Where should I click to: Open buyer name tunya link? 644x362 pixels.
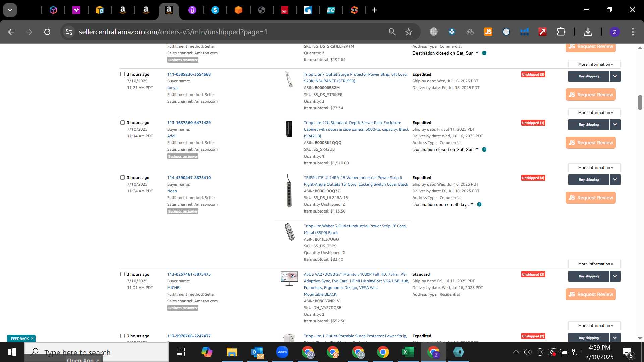(x=172, y=88)
